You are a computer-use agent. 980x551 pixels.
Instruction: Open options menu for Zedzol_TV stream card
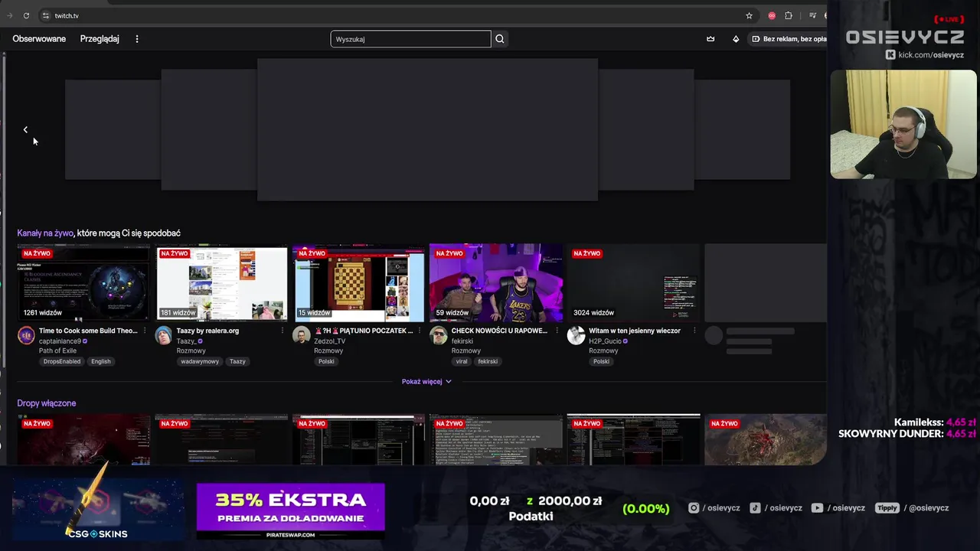(420, 331)
